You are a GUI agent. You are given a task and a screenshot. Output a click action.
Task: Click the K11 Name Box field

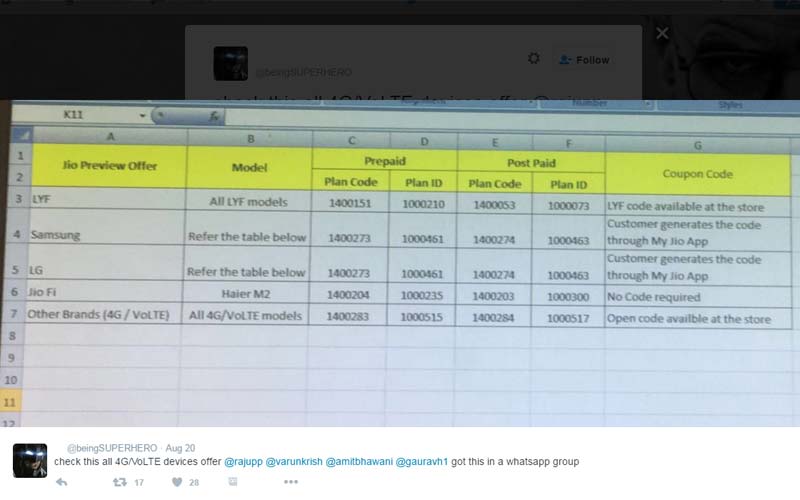(x=74, y=114)
